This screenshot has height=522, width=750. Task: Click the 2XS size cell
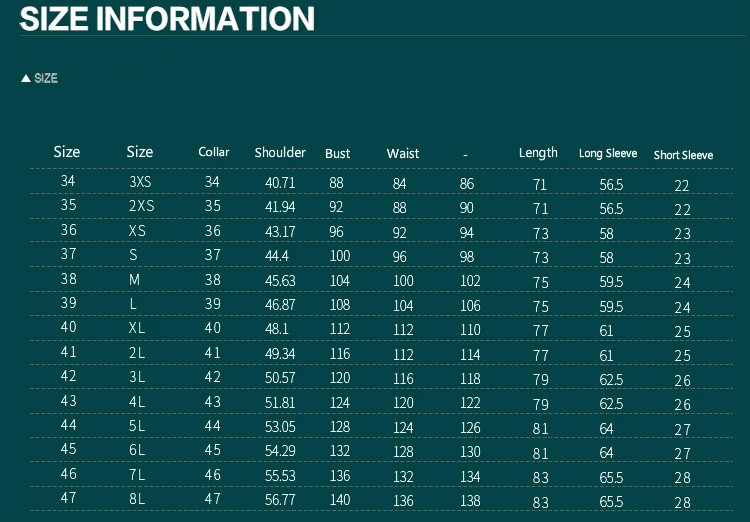click(142, 206)
